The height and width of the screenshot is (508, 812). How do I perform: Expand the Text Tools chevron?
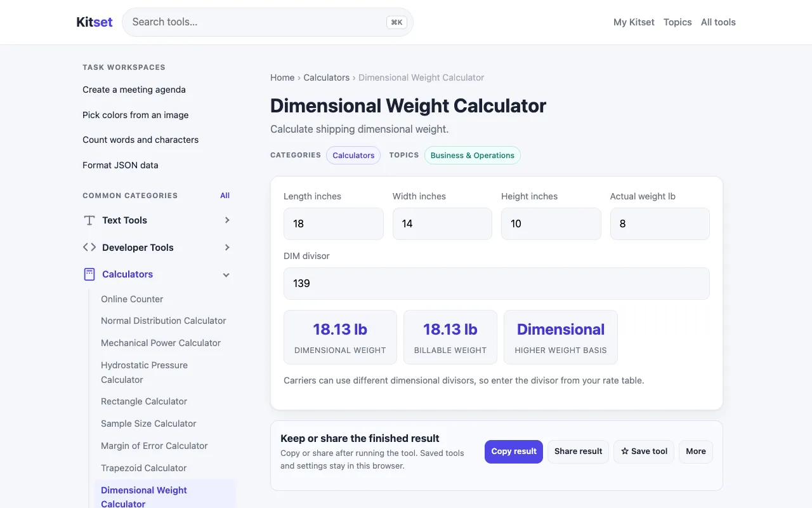point(227,220)
